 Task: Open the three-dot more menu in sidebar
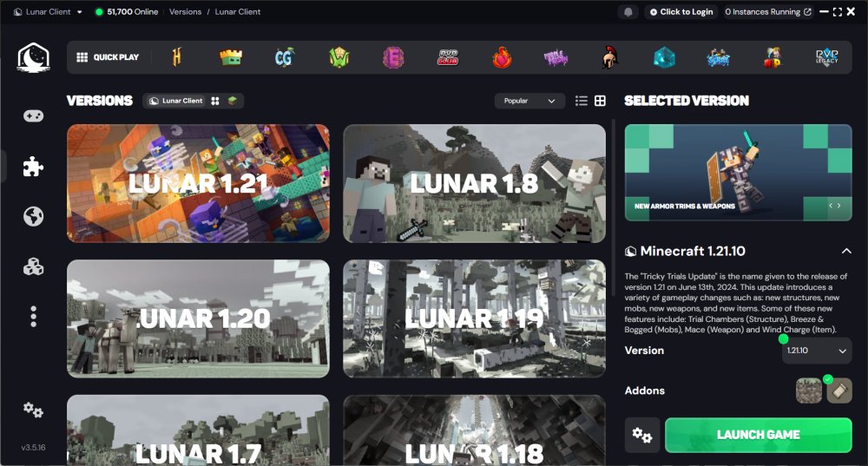coord(33,317)
